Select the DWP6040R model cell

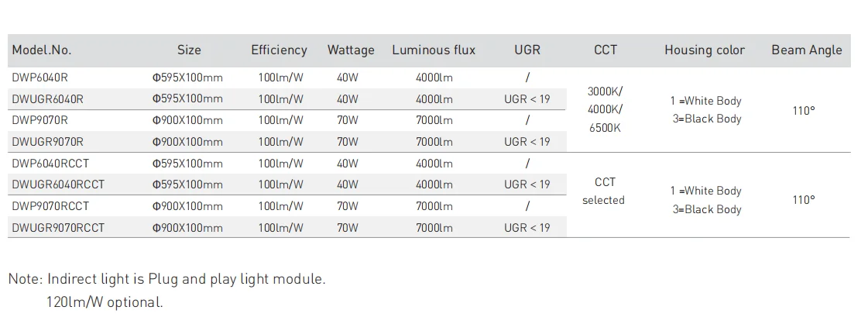tap(39, 78)
